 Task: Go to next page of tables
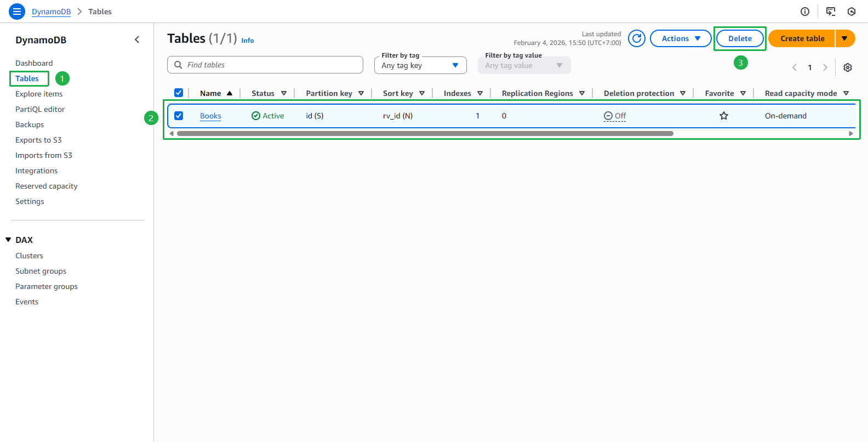pyautogui.click(x=825, y=67)
